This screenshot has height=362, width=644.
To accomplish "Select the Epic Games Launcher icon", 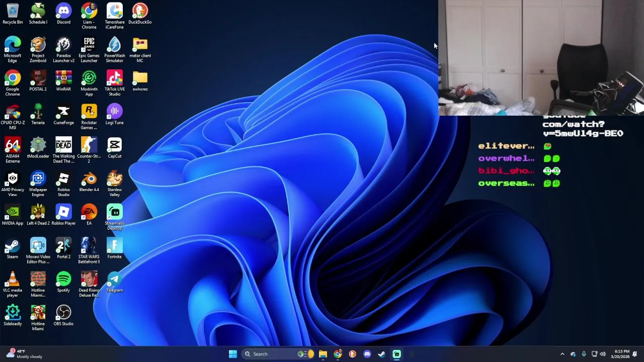I will coord(89,50).
